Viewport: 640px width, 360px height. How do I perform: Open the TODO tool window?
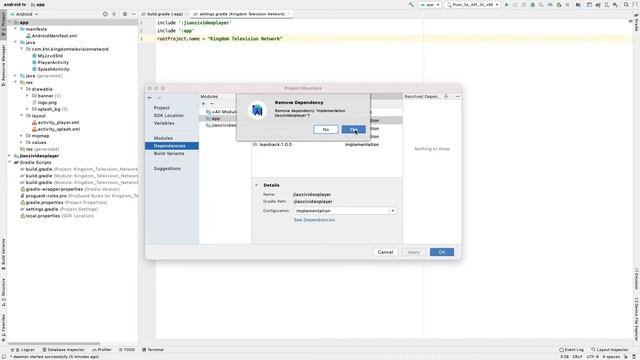127,350
